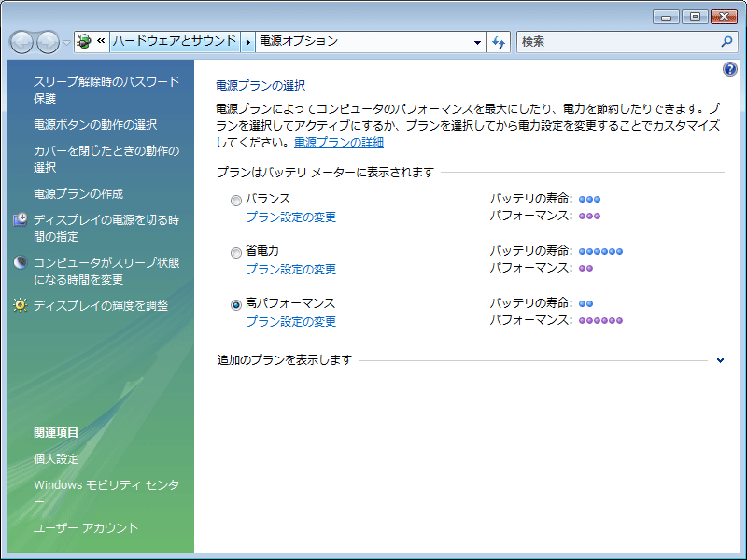The width and height of the screenshot is (747, 560).
Task: Open カバーを閉じたときの動作の選択
Action: click(x=106, y=159)
